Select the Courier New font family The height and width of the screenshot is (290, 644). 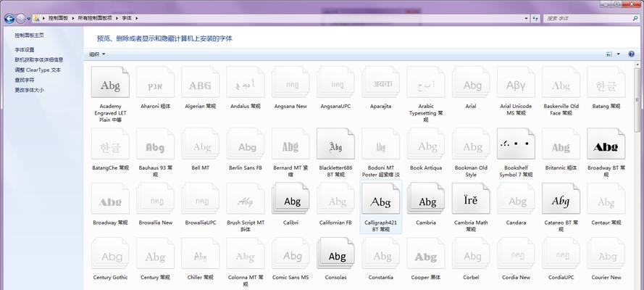tap(606, 254)
